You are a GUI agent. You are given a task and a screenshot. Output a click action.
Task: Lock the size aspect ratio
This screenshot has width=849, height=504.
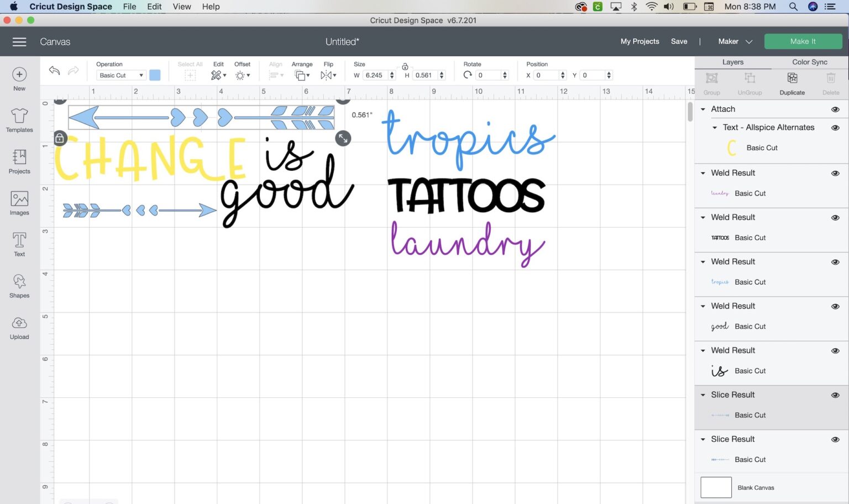[x=405, y=66]
